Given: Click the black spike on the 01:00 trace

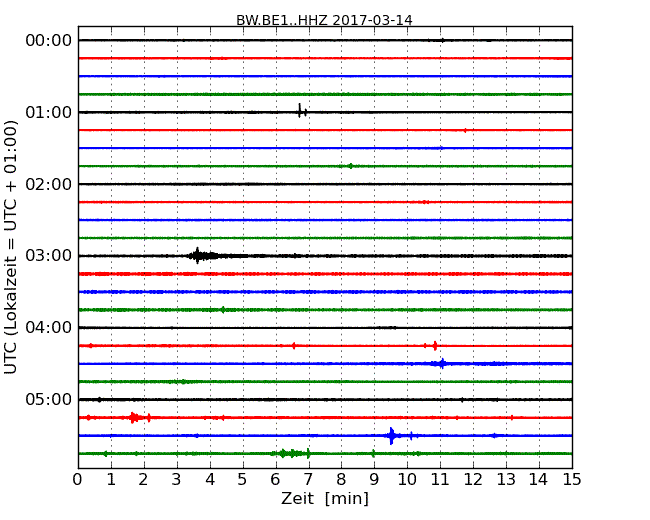Looking at the screenshot, I should 301,111.
